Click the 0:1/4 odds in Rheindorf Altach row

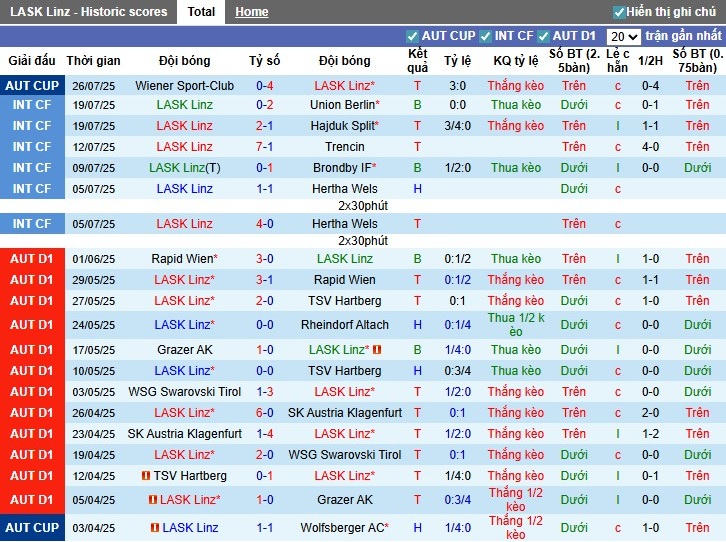point(457,325)
